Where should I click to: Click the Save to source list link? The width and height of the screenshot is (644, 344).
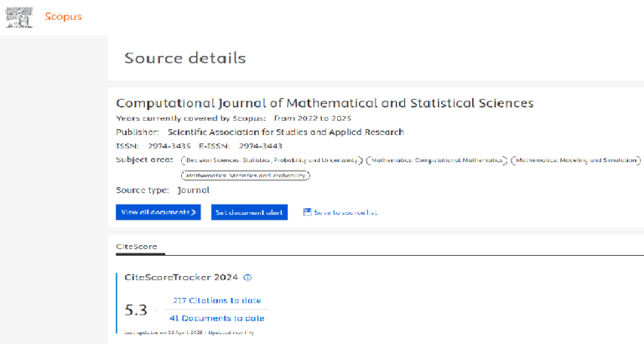[345, 212]
